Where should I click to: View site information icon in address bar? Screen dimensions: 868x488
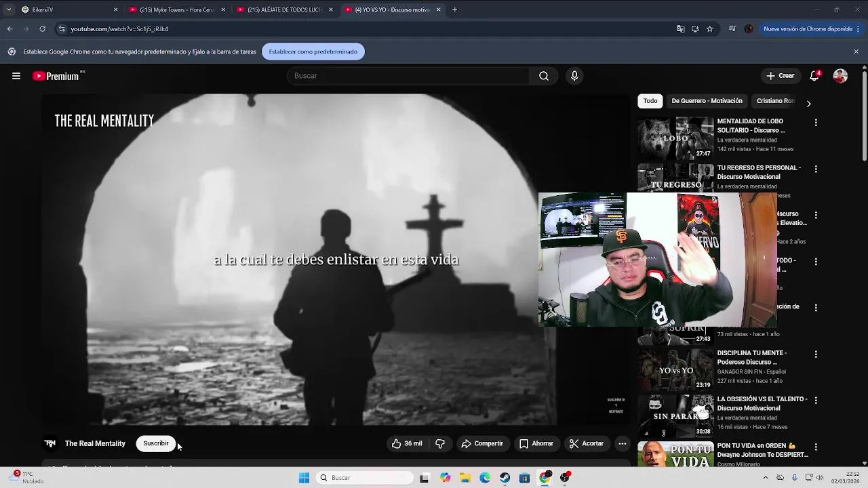click(x=62, y=29)
